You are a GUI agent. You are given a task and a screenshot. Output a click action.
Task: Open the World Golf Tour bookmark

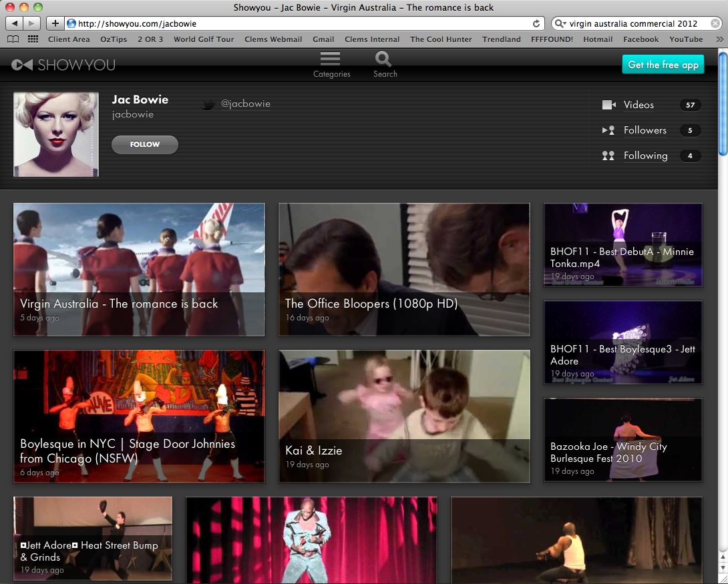pyautogui.click(x=204, y=39)
